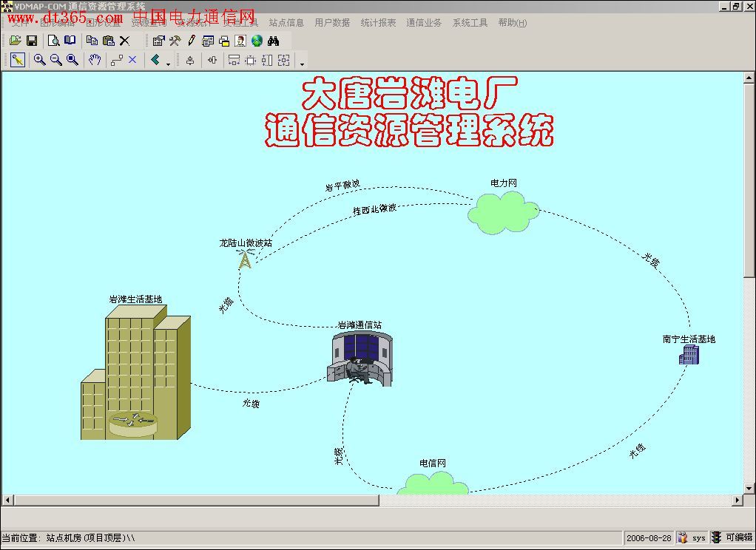Image resolution: width=756 pixels, height=550 pixels.
Task: Click the horizontal scrollbar right arrow
Action: 737,500
